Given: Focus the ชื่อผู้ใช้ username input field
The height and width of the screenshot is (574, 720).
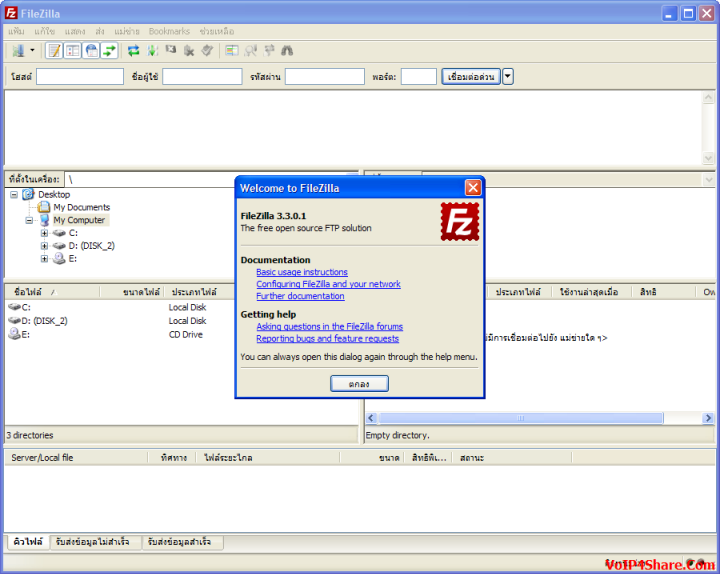Looking at the screenshot, I should pyautogui.click(x=202, y=76).
